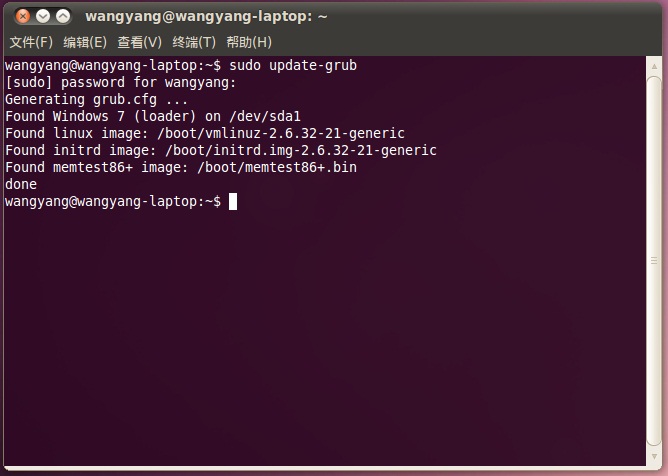Click the window title wangyang@wangyang-laptop: ~
The width and height of the screenshot is (668, 476).
(x=206, y=17)
